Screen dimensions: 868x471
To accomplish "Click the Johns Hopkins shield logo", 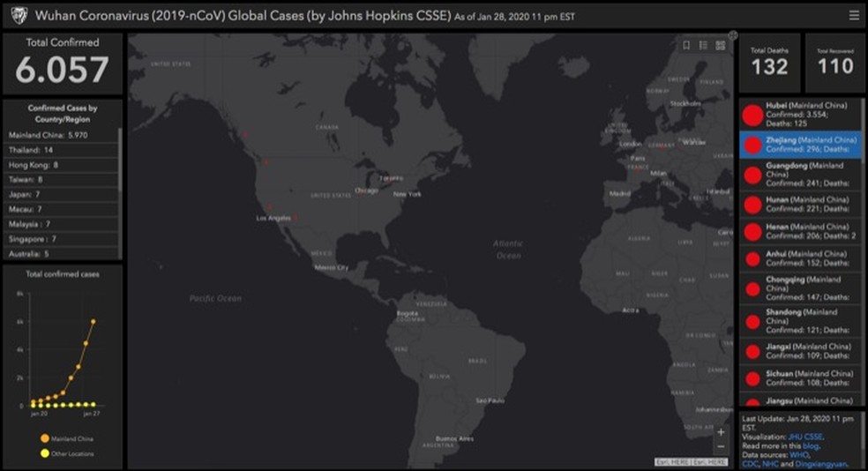I will (19, 15).
